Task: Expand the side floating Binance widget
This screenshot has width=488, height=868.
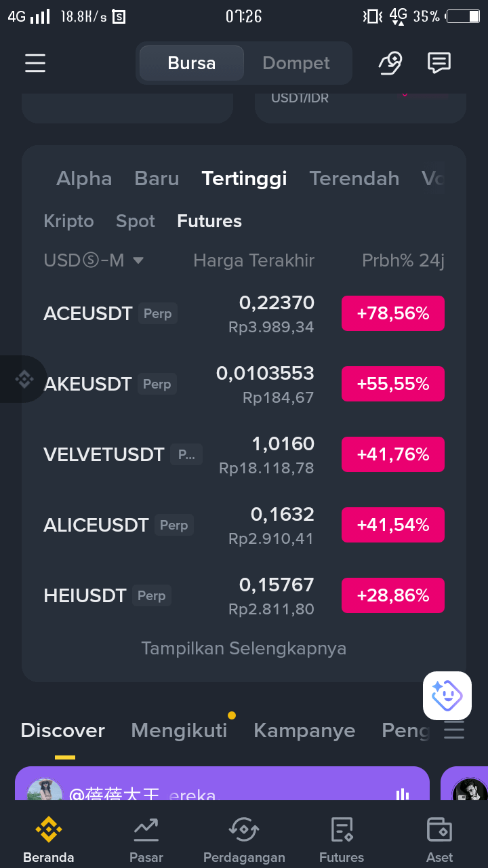Action: click(24, 379)
